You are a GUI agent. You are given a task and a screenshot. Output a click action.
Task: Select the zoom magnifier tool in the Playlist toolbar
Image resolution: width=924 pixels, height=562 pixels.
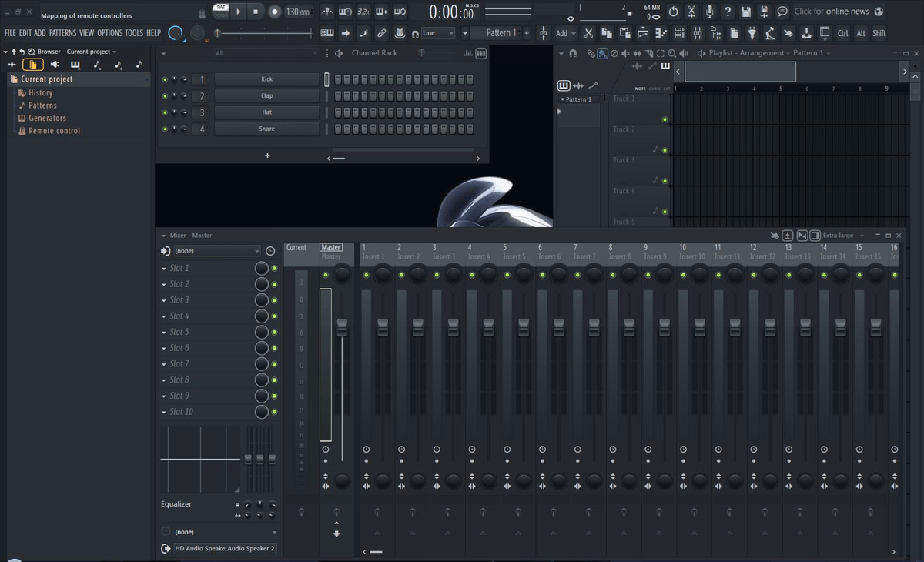click(x=672, y=53)
